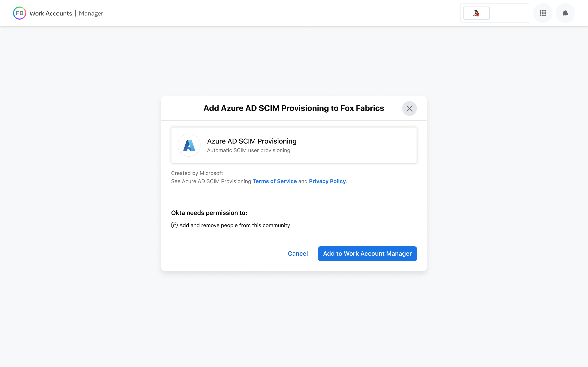This screenshot has height=367, width=588.
Task: Click the add/remove people permission icon
Action: (174, 225)
